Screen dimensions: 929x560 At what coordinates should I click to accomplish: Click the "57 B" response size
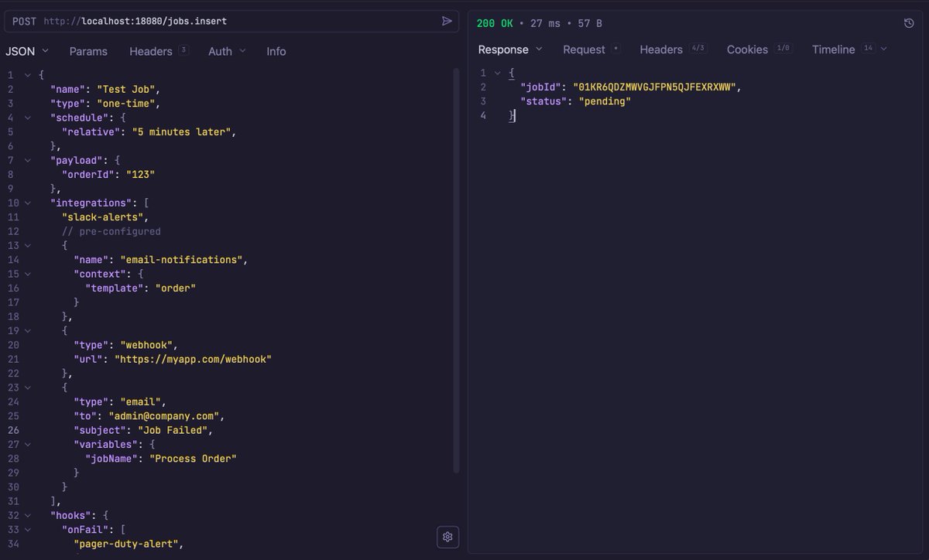pyautogui.click(x=590, y=23)
